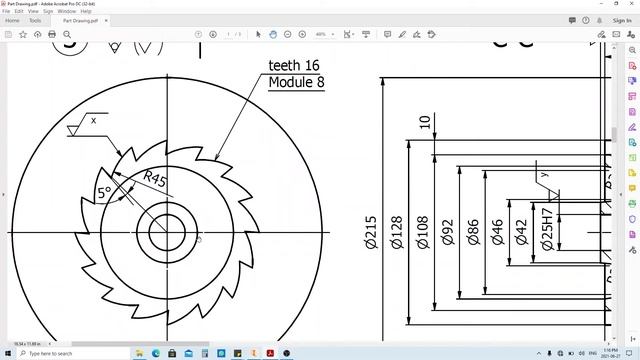Click the taskbar search box
Screen dimensions: 640x360
point(73,353)
